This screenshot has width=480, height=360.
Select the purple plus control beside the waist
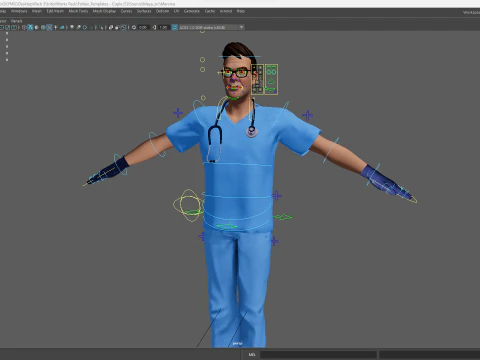(x=277, y=196)
